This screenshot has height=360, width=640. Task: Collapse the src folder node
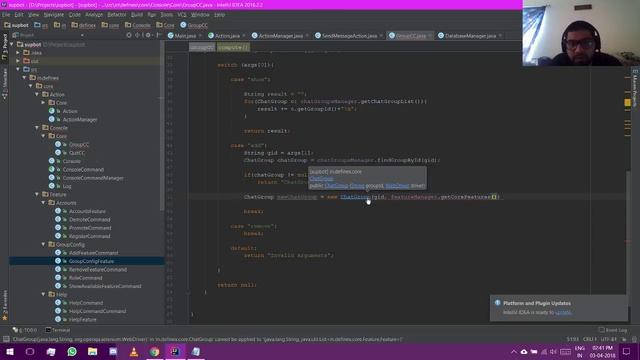click(x=18, y=69)
